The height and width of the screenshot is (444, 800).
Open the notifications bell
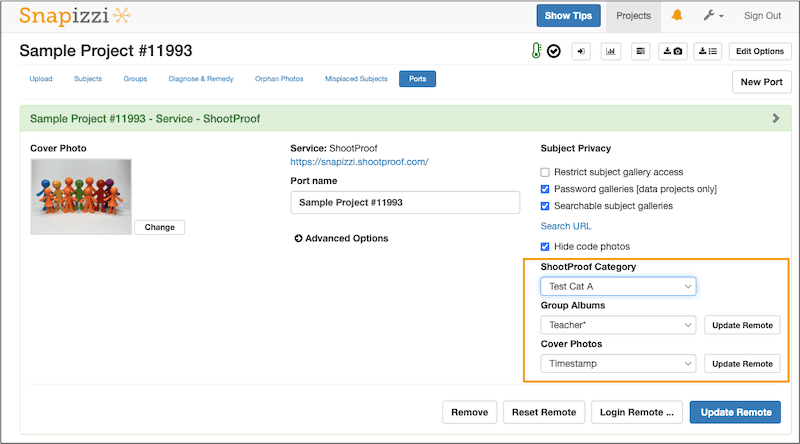click(x=677, y=15)
